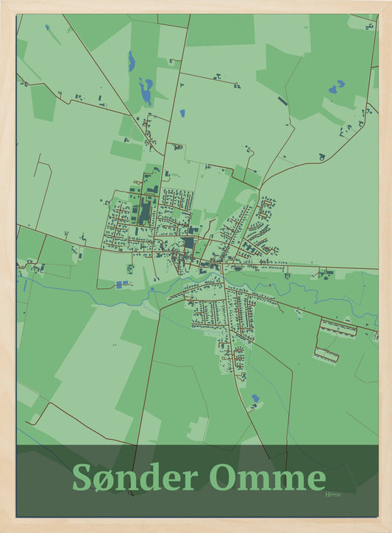Click the large blue lake upper left
The image size is (392, 533).
coord(146,91)
